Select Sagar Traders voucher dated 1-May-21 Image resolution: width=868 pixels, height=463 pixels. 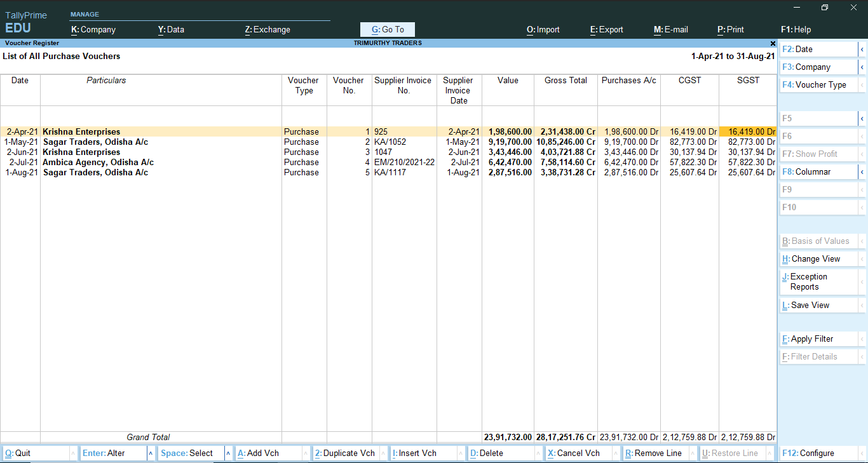[388, 142]
